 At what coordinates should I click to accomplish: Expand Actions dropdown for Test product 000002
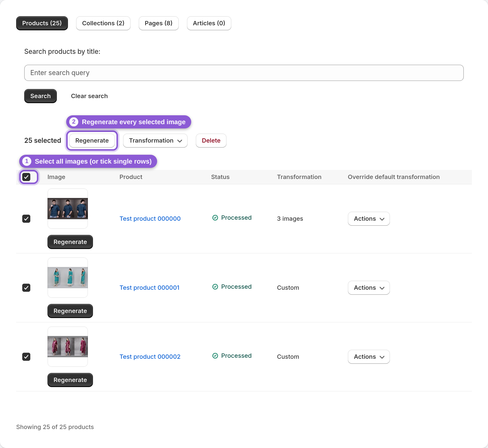coord(369,357)
